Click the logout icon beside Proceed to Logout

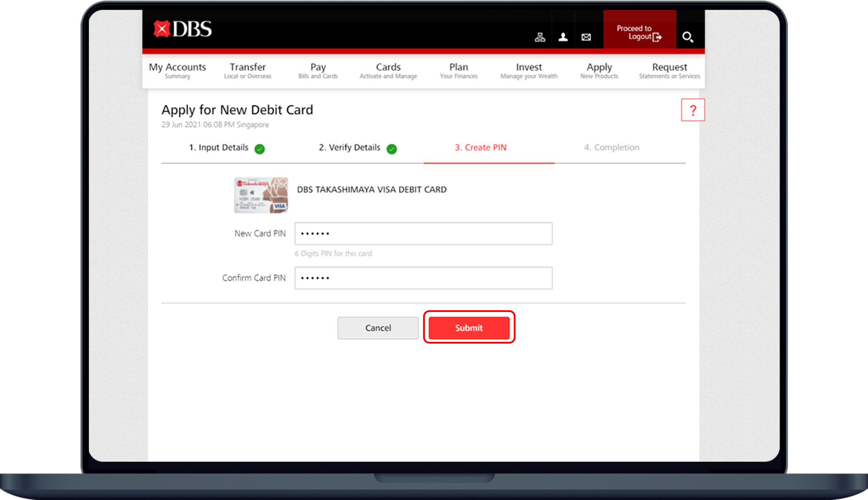pos(657,37)
